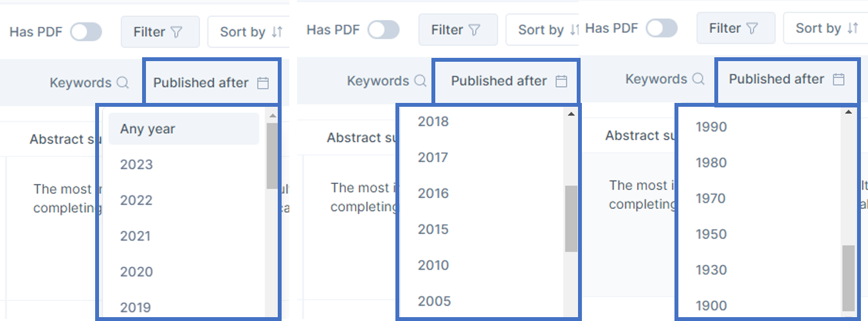The height and width of the screenshot is (321, 868).
Task: Turn on Has PDF in the rightmost panel
Action: [x=662, y=28]
